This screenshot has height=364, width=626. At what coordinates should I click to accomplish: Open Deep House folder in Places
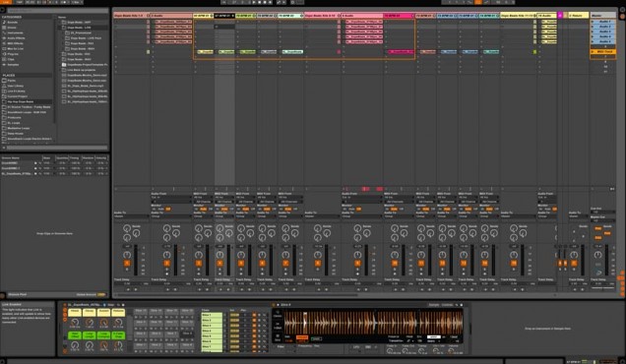15,134
